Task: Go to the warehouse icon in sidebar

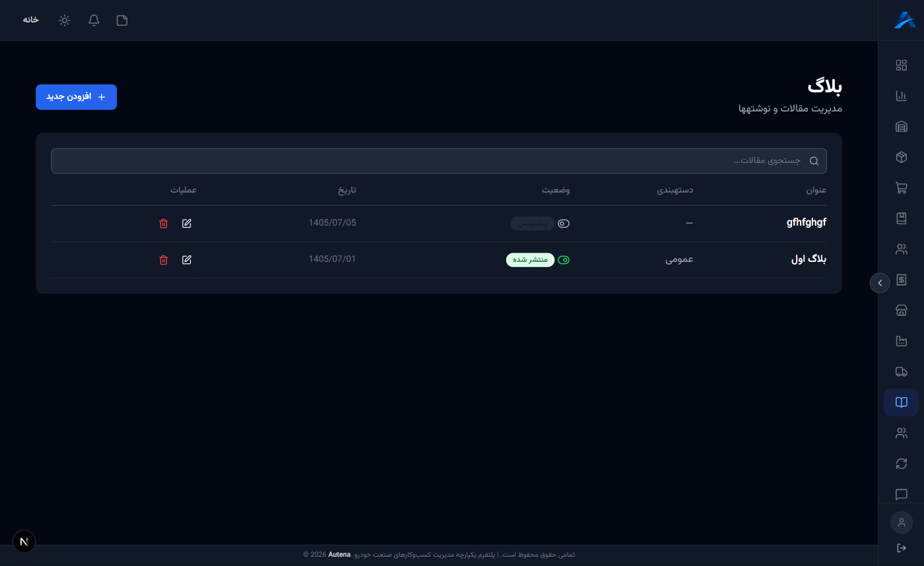Action: click(901, 127)
